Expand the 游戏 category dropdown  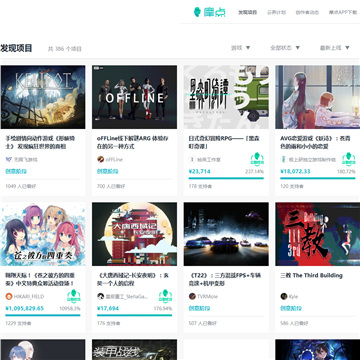pos(241,48)
